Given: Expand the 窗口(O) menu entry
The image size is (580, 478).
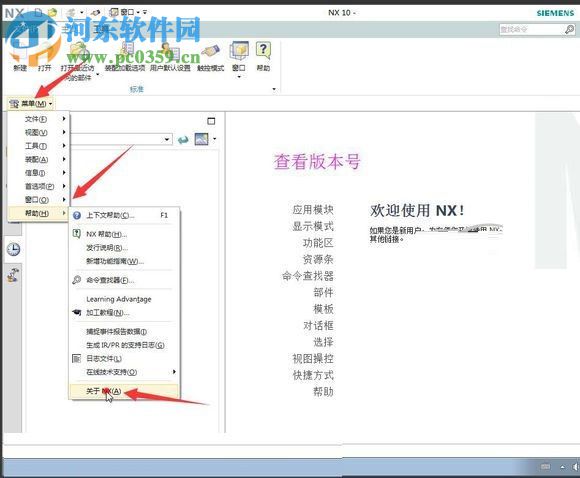Looking at the screenshot, I should pos(39,200).
